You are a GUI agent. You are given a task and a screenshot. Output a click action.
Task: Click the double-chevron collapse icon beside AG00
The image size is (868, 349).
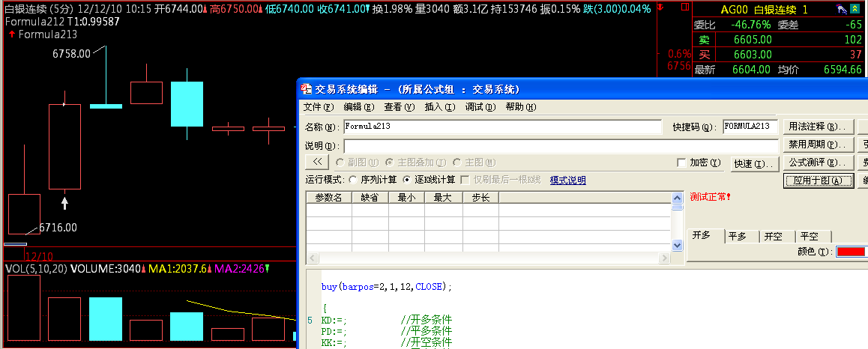(x=855, y=9)
